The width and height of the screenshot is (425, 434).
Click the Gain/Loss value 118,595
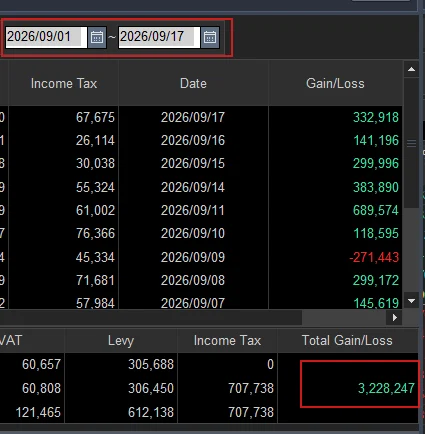[x=376, y=233]
